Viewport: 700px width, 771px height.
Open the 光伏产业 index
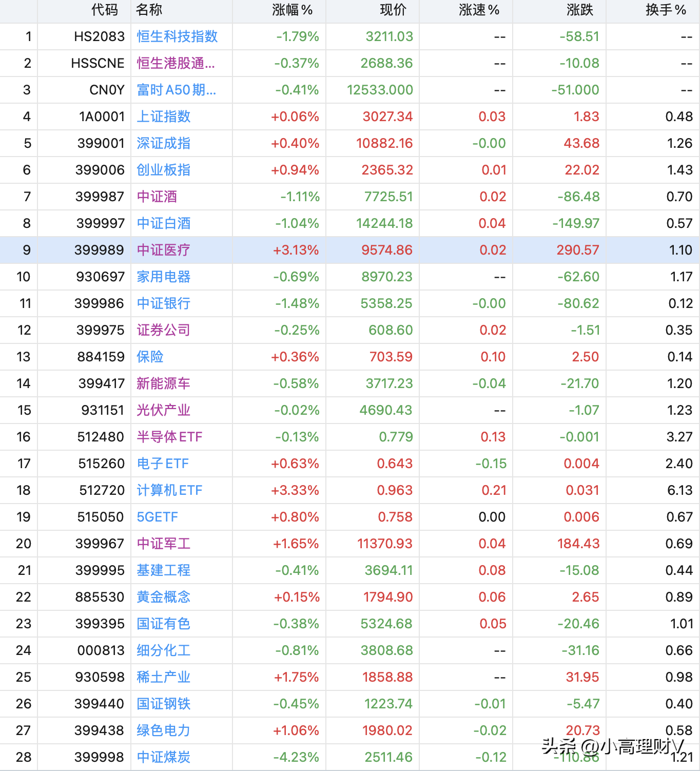164,410
